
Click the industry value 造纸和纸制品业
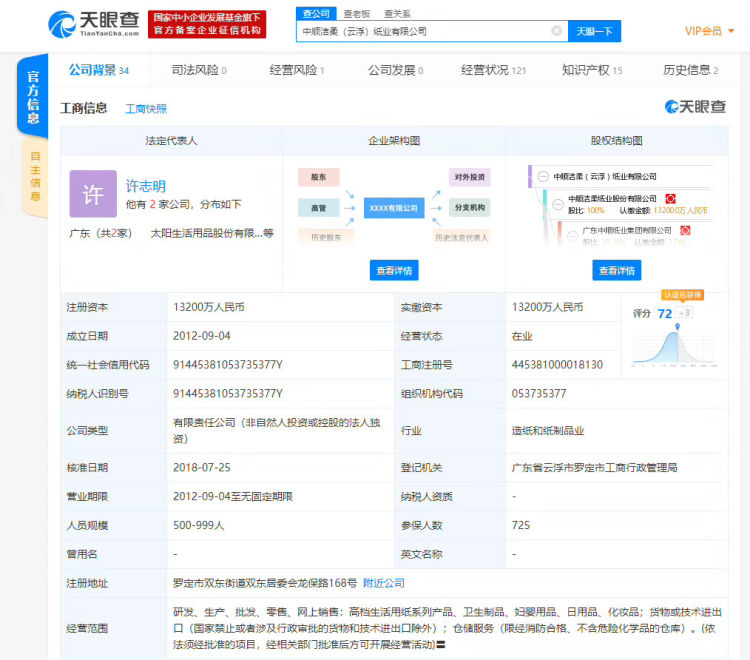pyautogui.click(x=548, y=430)
